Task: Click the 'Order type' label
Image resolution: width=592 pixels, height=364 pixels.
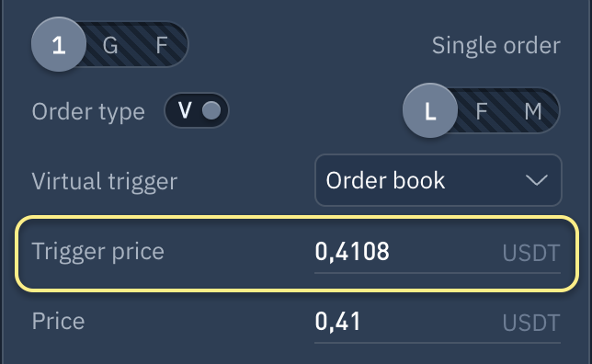Action: pyautogui.click(x=88, y=112)
